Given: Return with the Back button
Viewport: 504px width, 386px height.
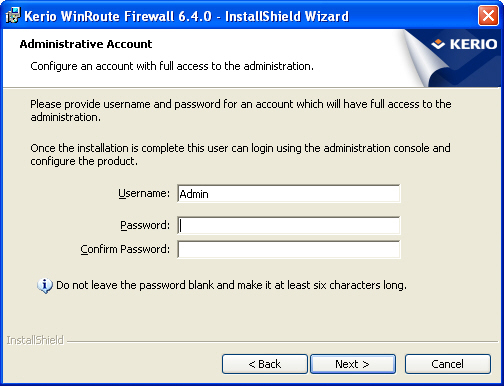Looking at the screenshot, I should [265, 364].
